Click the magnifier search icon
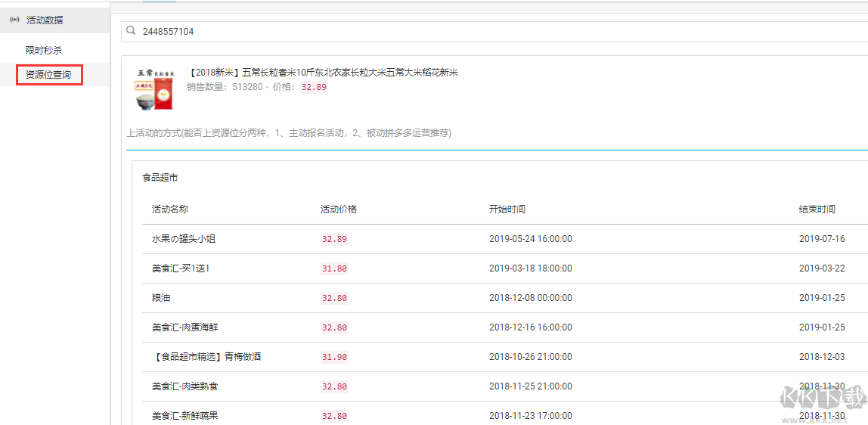This screenshot has width=868, height=425. click(x=132, y=31)
